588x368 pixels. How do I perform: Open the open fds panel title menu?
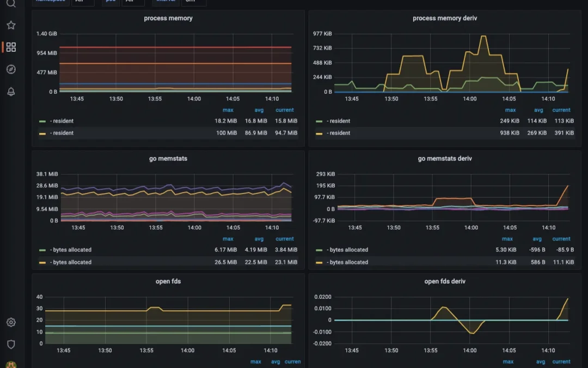coord(168,281)
